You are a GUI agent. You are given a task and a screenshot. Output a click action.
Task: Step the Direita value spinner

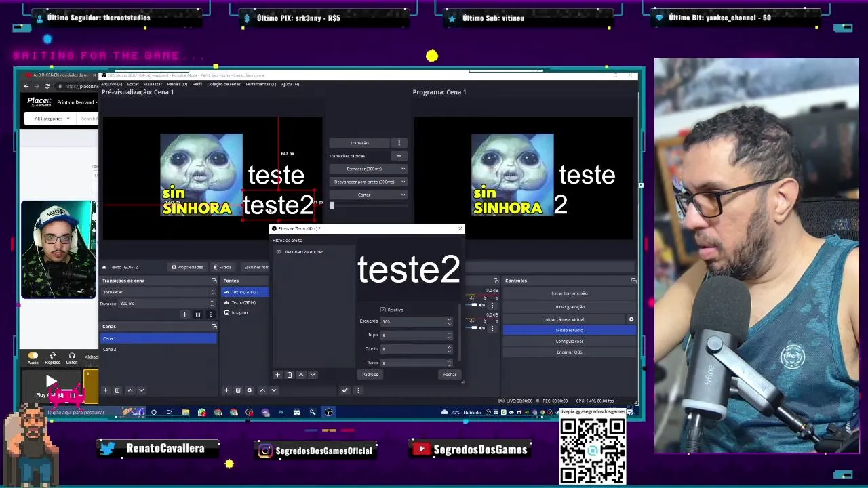pyautogui.click(x=449, y=348)
